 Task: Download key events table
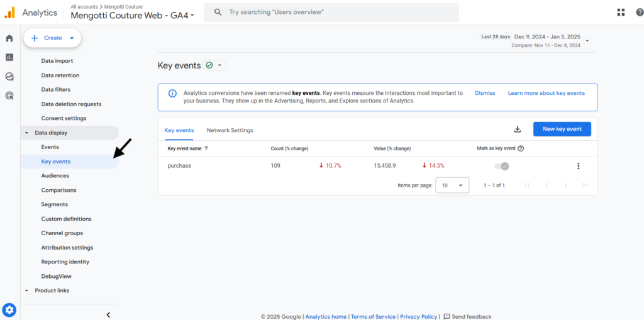(x=518, y=129)
